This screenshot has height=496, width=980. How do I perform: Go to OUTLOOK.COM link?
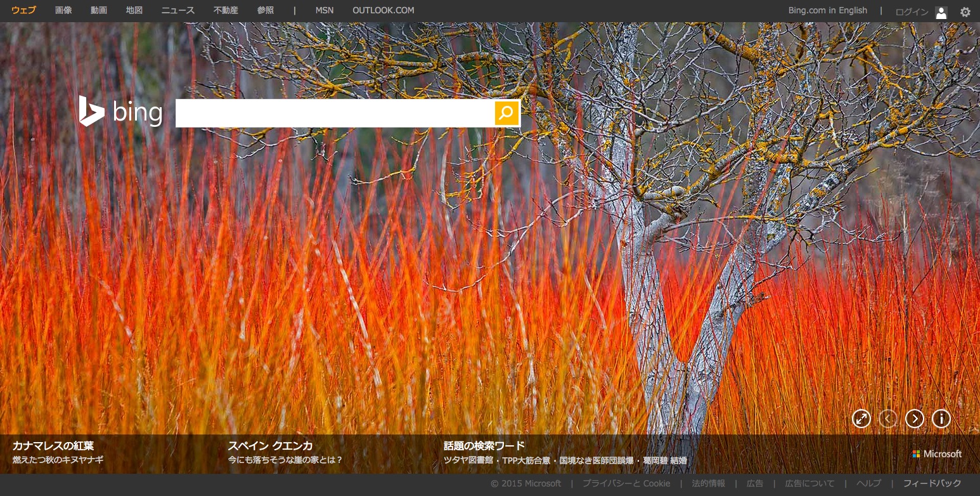click(384, 10)
